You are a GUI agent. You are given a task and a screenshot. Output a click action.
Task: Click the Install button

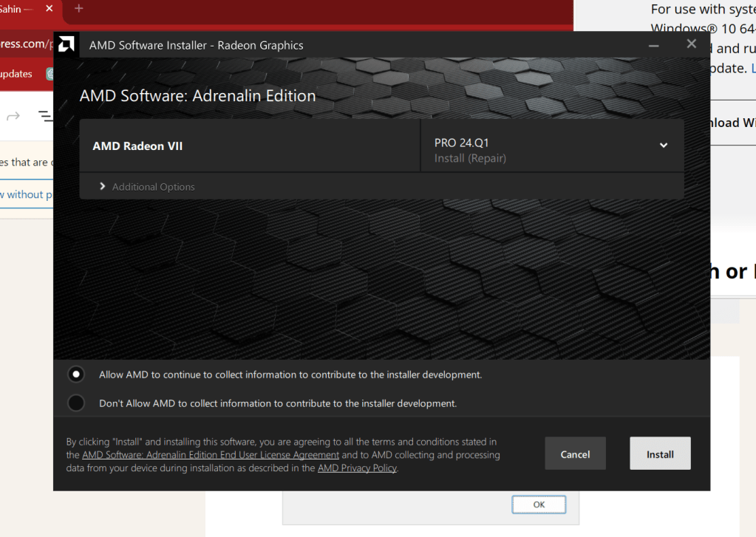[660, 454]
